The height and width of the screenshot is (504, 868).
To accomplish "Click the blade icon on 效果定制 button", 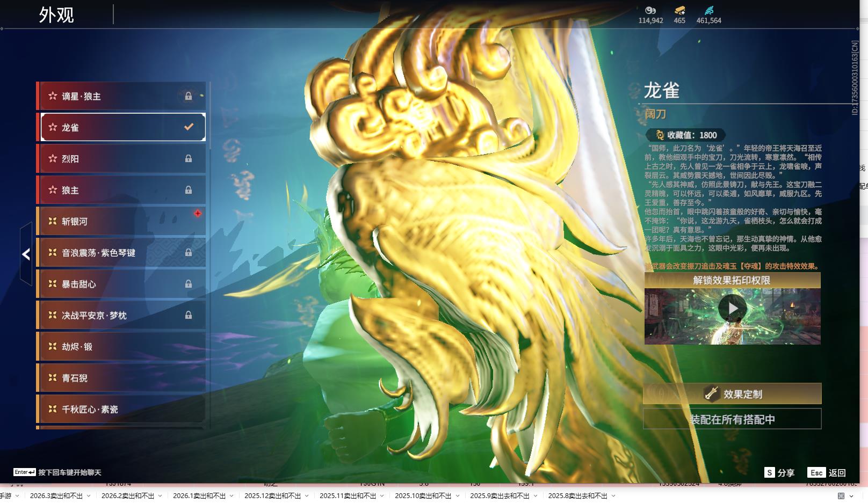I will pyautogui.click(x=712, y=393).
